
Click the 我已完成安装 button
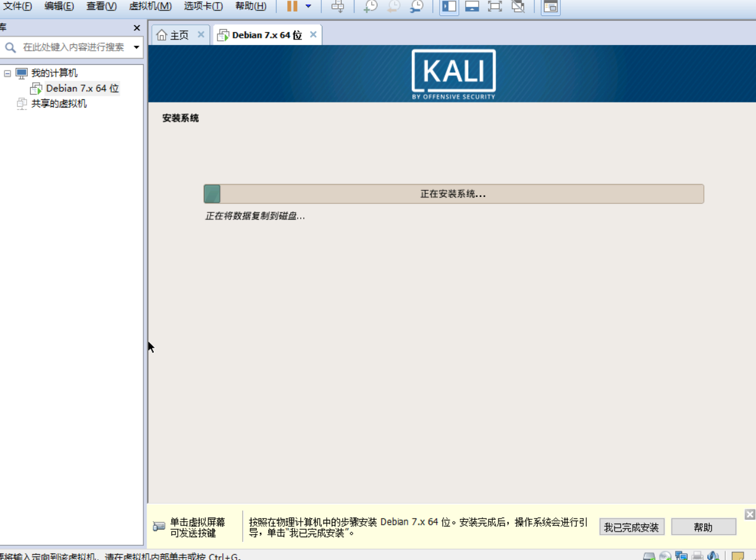click(632, 527)
